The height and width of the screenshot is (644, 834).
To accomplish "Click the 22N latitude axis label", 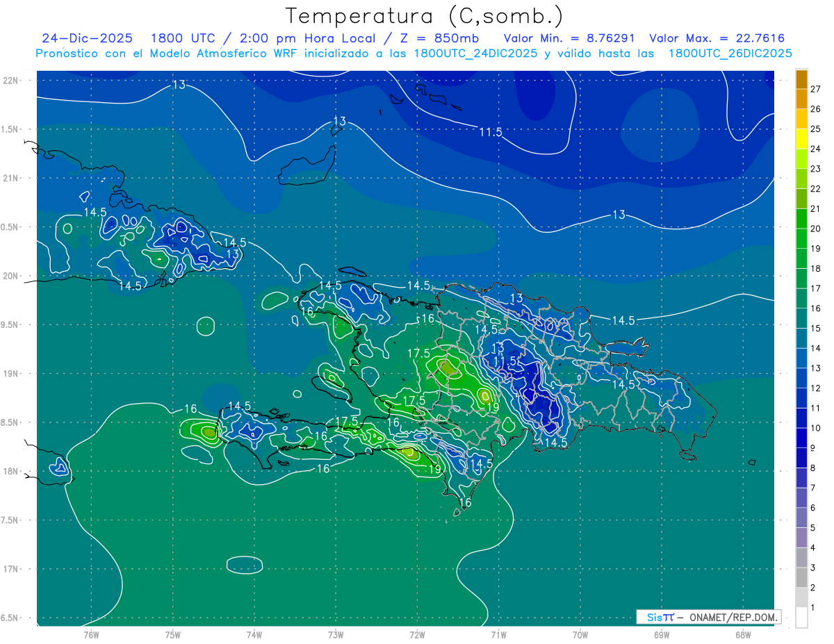I will [12, 80].
